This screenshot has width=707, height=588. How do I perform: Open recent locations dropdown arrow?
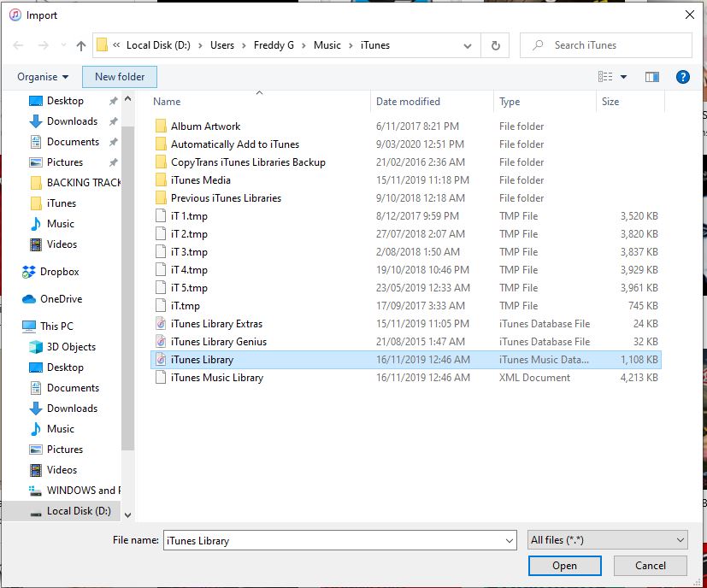(x=63, y=45)
